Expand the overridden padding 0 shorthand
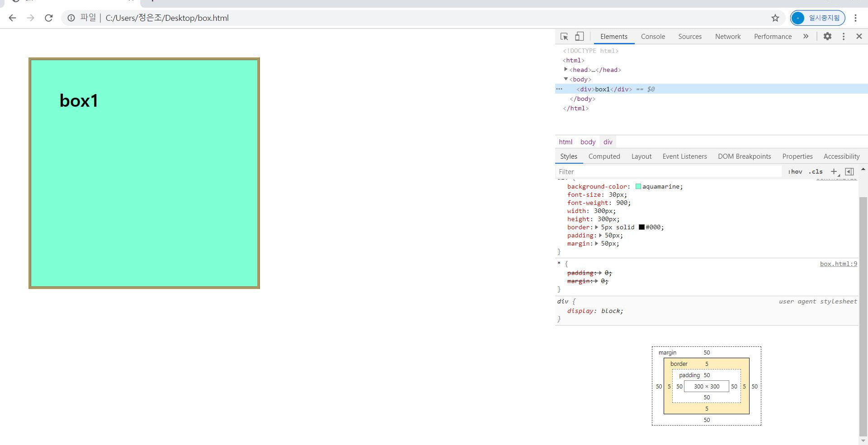868x445 pixels. (600, 273)
